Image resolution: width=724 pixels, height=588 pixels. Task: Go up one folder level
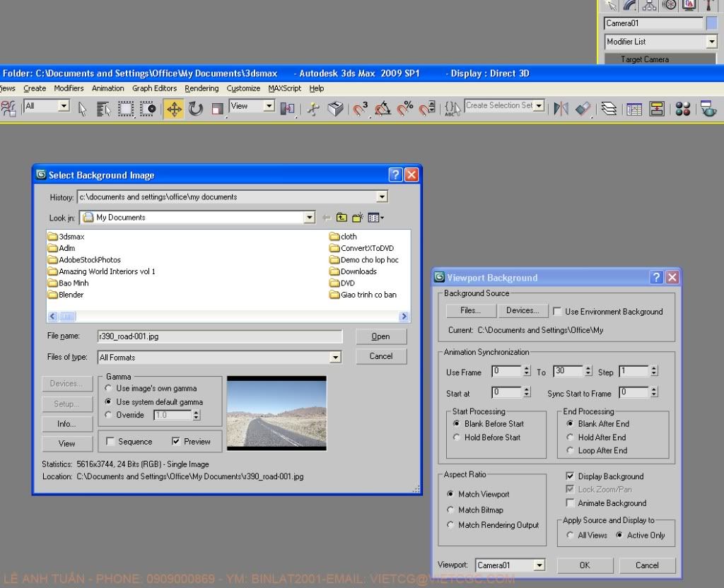(x=341, y=218)
